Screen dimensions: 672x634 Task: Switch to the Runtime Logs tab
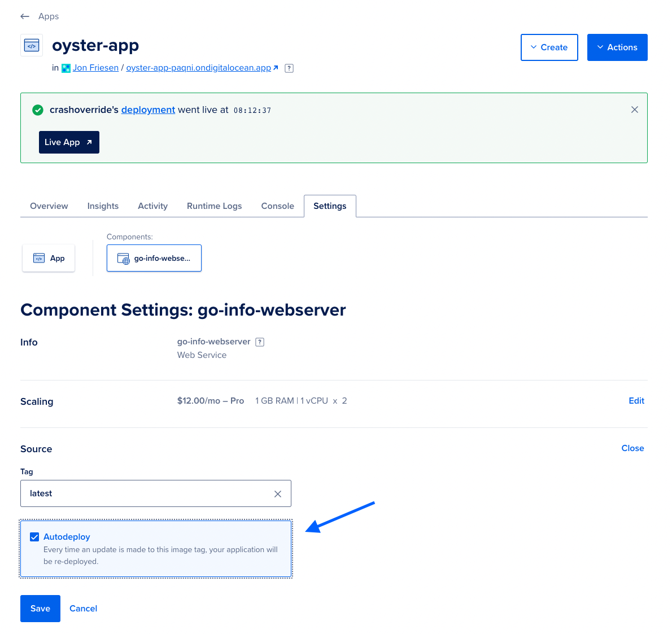(x=214, y=205)
